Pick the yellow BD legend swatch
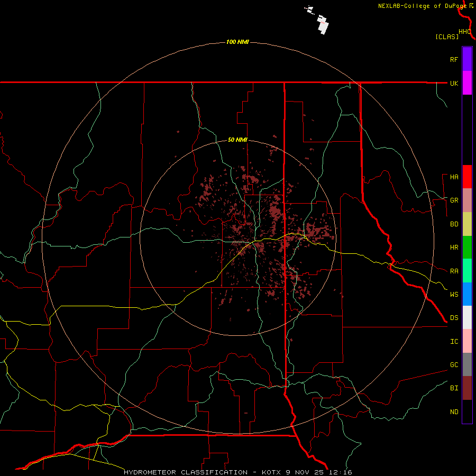The image size is (476, 476). point(467,224)
